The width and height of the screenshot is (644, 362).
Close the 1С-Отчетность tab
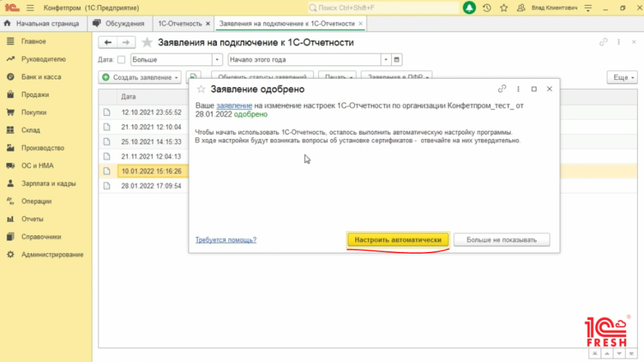pos(208,24)
